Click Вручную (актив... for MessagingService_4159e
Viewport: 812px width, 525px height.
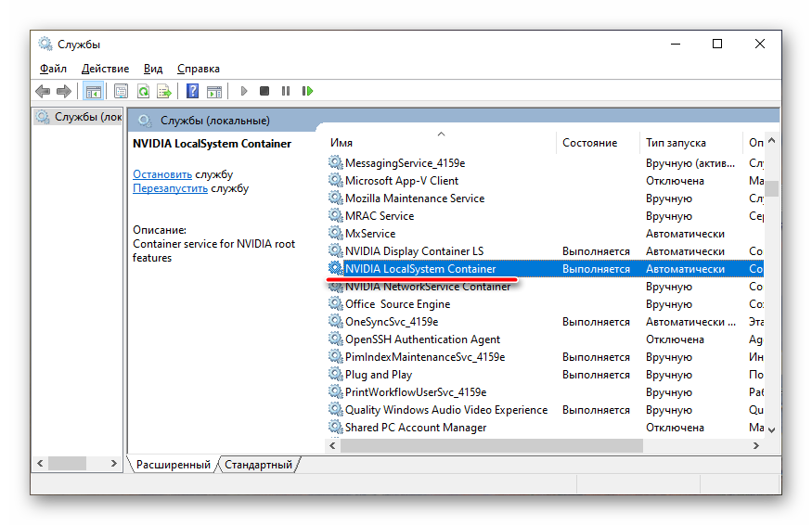point(690,163)
